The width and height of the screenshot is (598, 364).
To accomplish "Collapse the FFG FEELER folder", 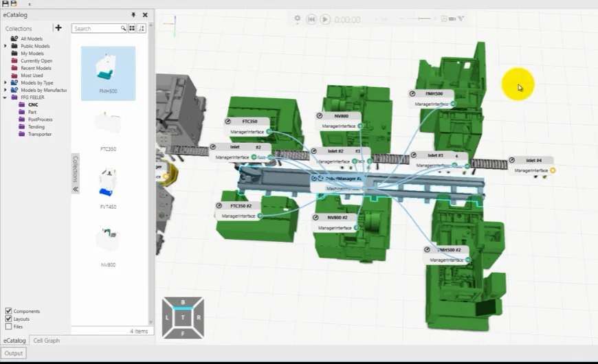I will (x=5, y=98).
